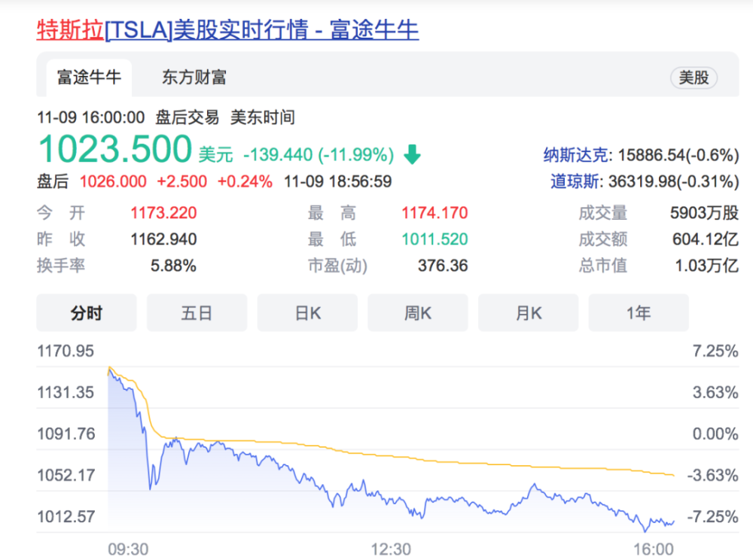Click the right-axis label 3.63%
The width and height of the screenshot is (753, 560).
[715, 392]
